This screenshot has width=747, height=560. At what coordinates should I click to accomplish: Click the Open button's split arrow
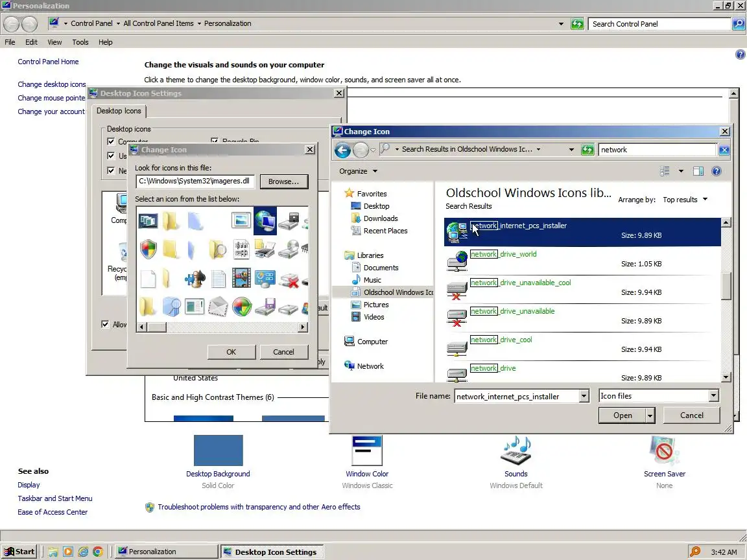(650, 415)
